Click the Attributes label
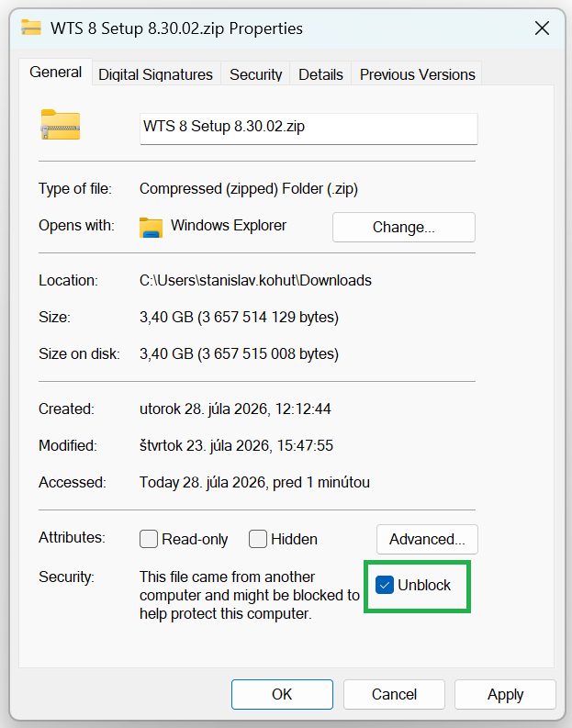The image size is (572, 728). pos(72,537)
